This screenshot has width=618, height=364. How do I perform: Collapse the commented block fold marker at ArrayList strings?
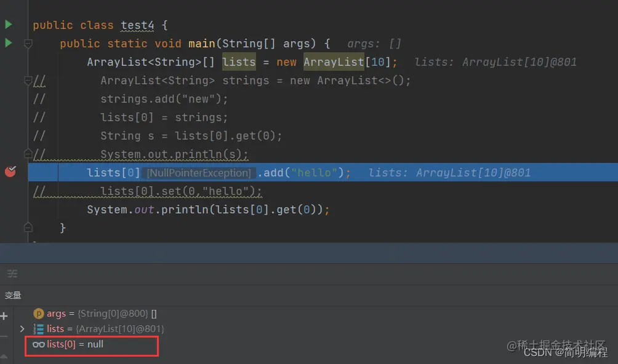tap(28, 81)
